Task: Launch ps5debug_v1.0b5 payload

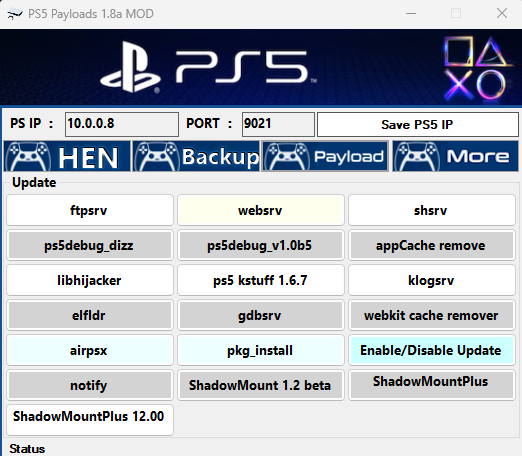Action: pos(261,245)
